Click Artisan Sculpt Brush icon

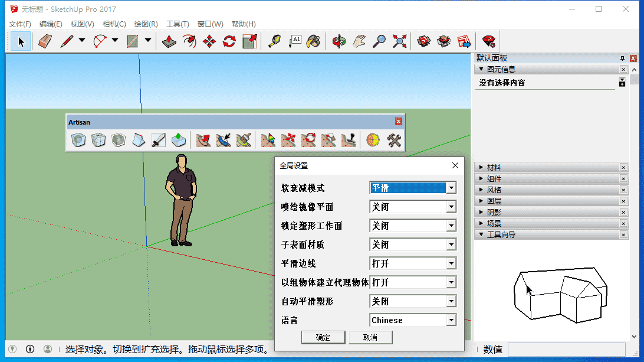pyautogui.click(x=203, y=140)
